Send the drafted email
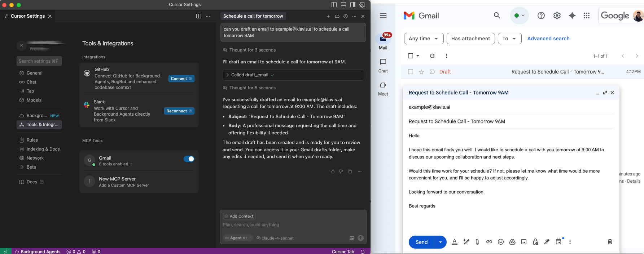Image resolution: width=644 pixels, height=254 pixels. pos(422,242)
